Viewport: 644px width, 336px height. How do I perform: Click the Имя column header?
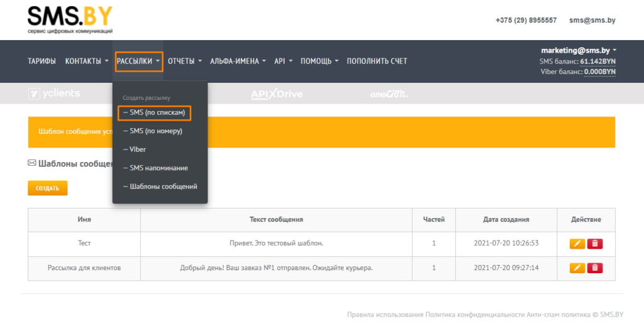(x=84, y=219)
